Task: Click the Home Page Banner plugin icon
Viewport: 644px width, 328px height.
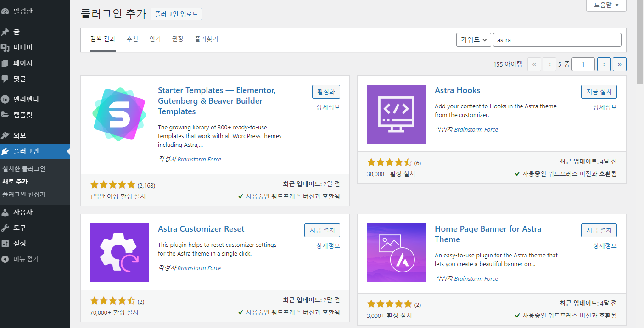Action: point(396,253)
